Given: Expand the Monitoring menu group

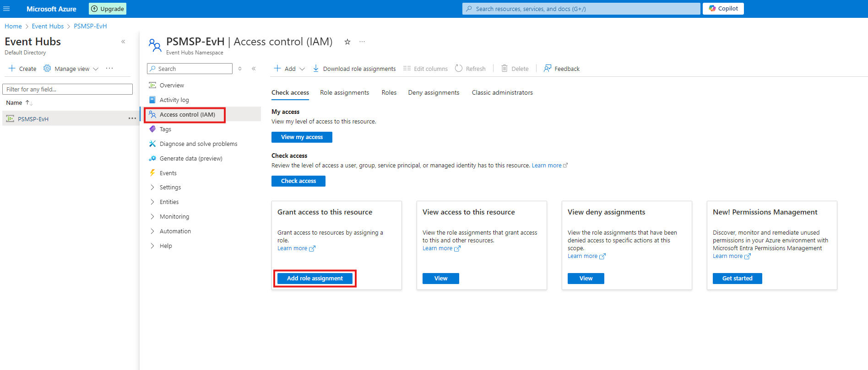Looking at the screenshot, I should [x=174, y=217].
